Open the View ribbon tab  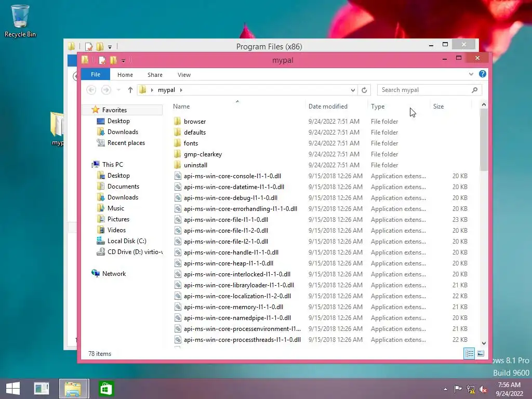tap(184, 75)
